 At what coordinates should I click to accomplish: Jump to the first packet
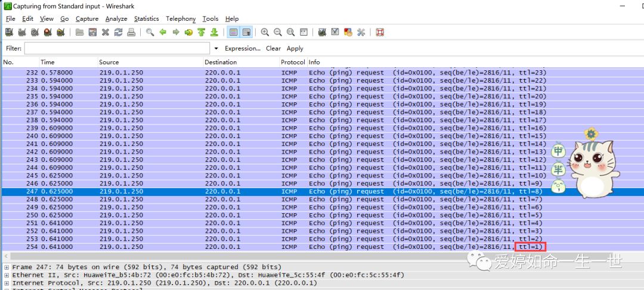(202, 32)
